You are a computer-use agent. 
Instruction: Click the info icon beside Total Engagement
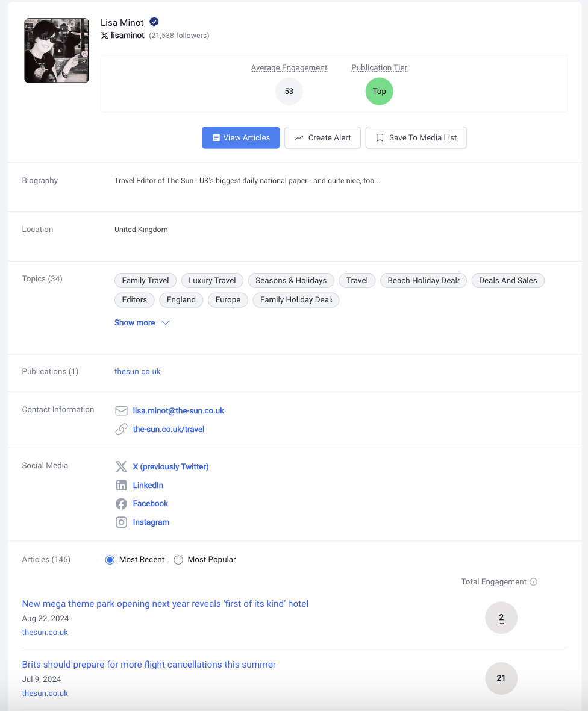[x=533, y=581]
